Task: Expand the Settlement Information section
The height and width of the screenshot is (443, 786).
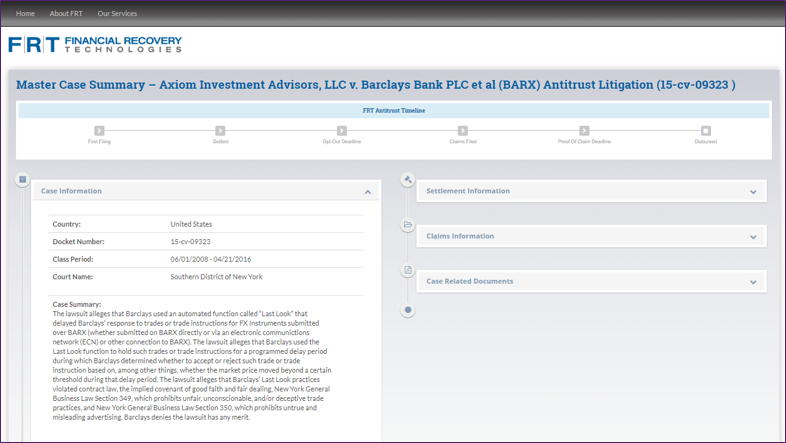Action: click(753, 192)
